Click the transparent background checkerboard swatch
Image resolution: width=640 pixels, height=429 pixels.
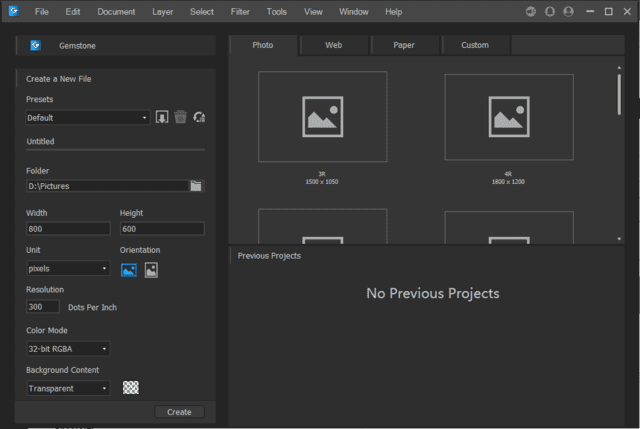[130, 388]
